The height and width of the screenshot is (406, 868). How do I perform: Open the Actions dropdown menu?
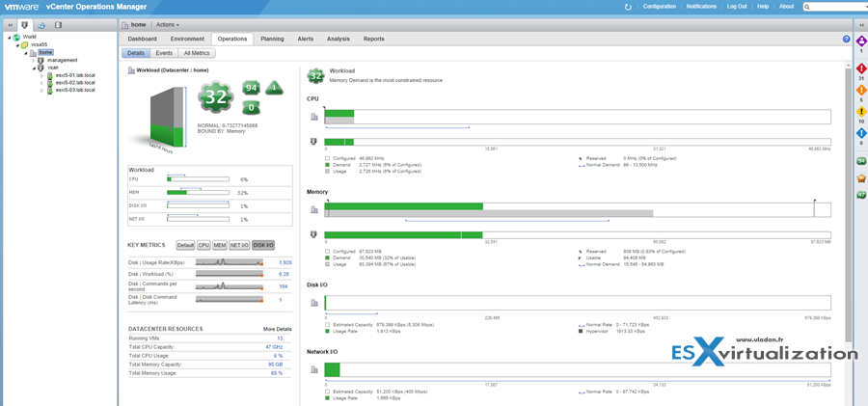click(x=167, y=25)
